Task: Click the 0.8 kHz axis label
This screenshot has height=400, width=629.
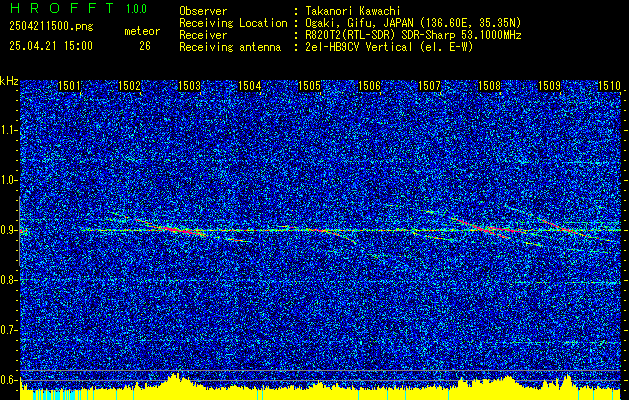Action: point(8,280)
